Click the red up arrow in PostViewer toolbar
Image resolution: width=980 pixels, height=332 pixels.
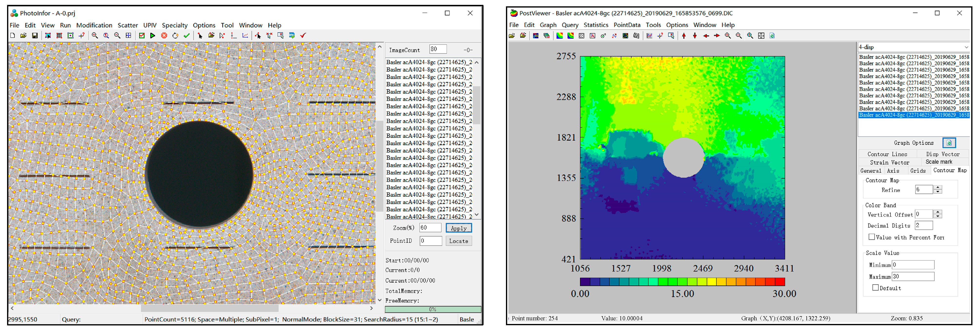tap(684, 36)
